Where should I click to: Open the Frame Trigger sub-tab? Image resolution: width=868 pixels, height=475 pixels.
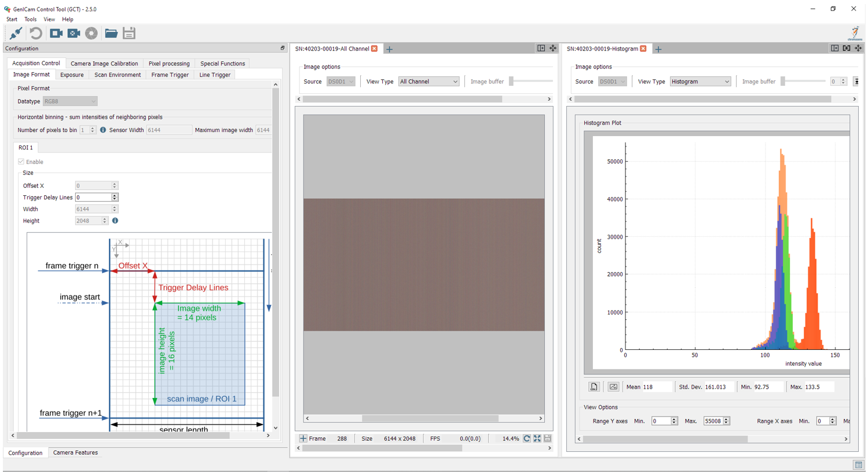(x=170, y=75)
